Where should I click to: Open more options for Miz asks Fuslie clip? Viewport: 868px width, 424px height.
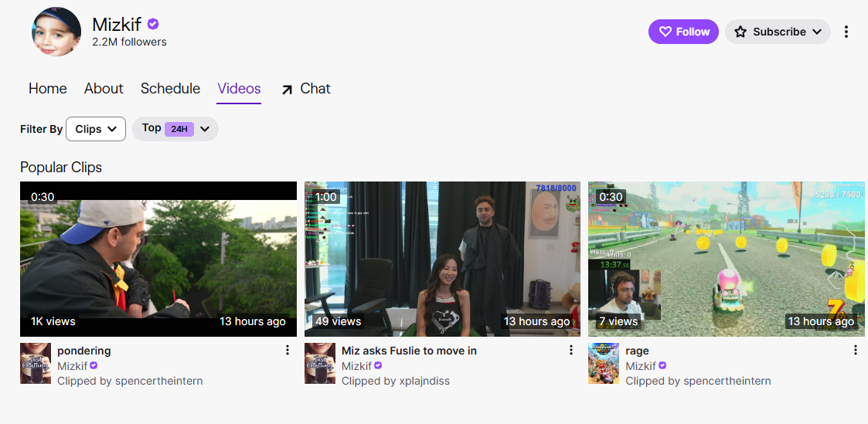[x=570, y=350]
